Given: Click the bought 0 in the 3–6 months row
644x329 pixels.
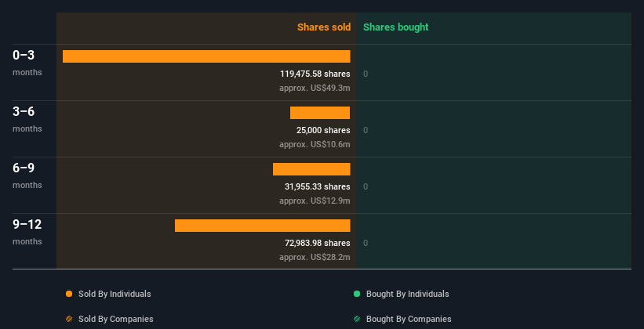Looking at the screenshot, I should [366, 131].
